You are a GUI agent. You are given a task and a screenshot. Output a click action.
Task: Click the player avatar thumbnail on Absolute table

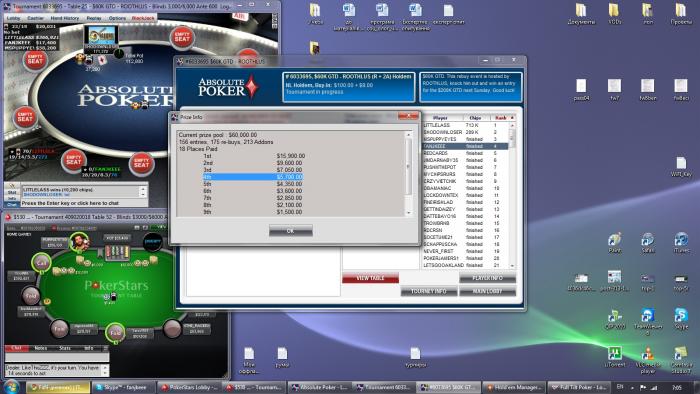(x=102, y=35)
